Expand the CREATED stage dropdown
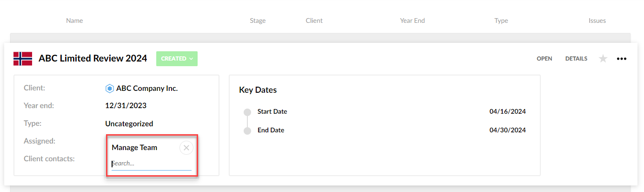This screenshot has width=644, height=192. [177, 59]
